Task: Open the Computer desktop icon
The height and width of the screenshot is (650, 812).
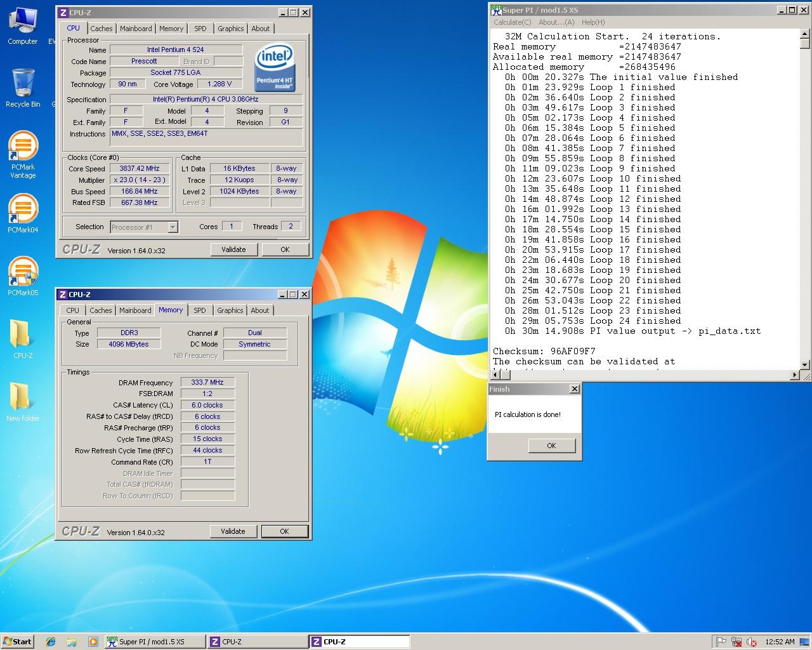Action: coord(23,25)
